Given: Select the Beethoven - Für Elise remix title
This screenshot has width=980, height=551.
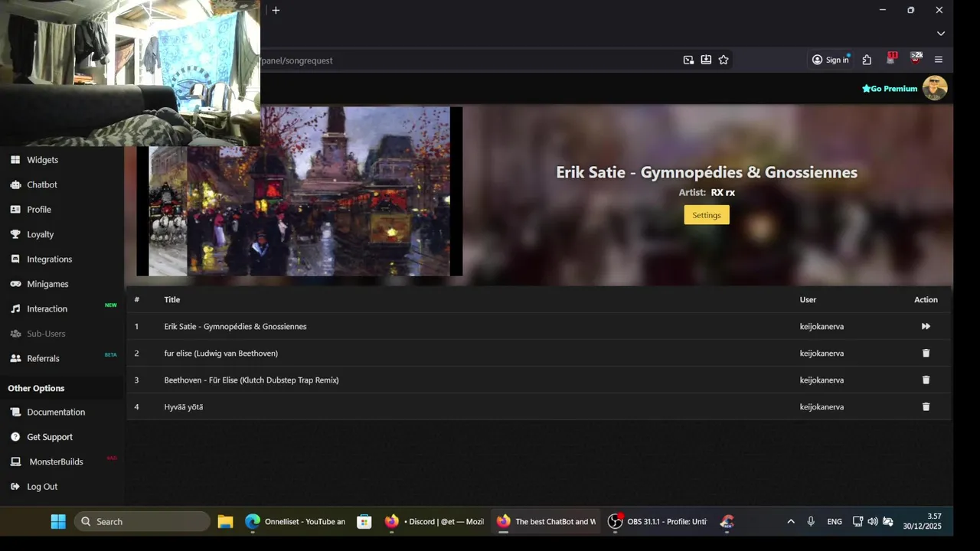Looking at the screenshot, I should (251, 380).
